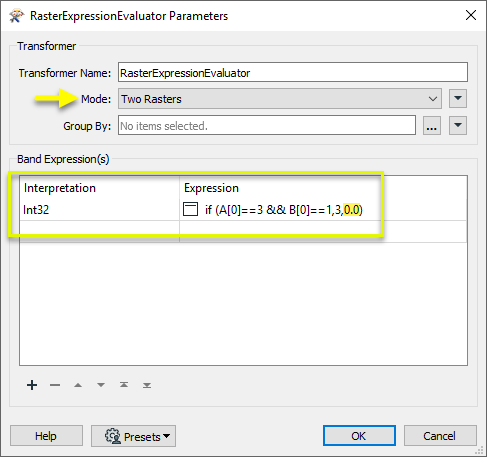Click the Transformer Name text field
The height and width of the screenshot is (457, 487).
click(293, 72)
